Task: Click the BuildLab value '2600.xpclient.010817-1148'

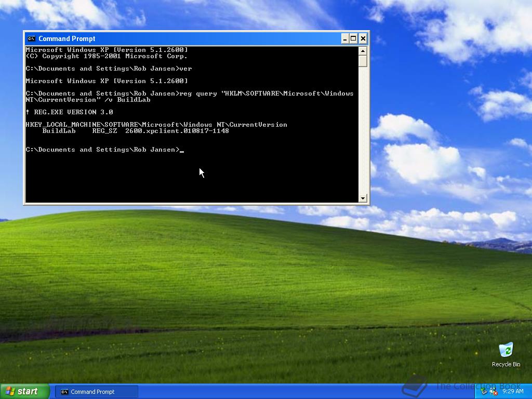Action: 177,131
